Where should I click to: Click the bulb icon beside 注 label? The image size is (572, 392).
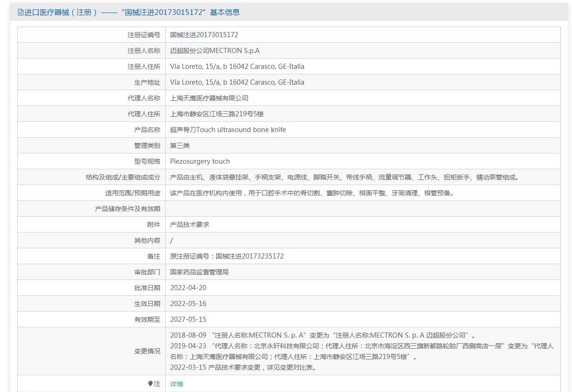(x=150, y=384)
